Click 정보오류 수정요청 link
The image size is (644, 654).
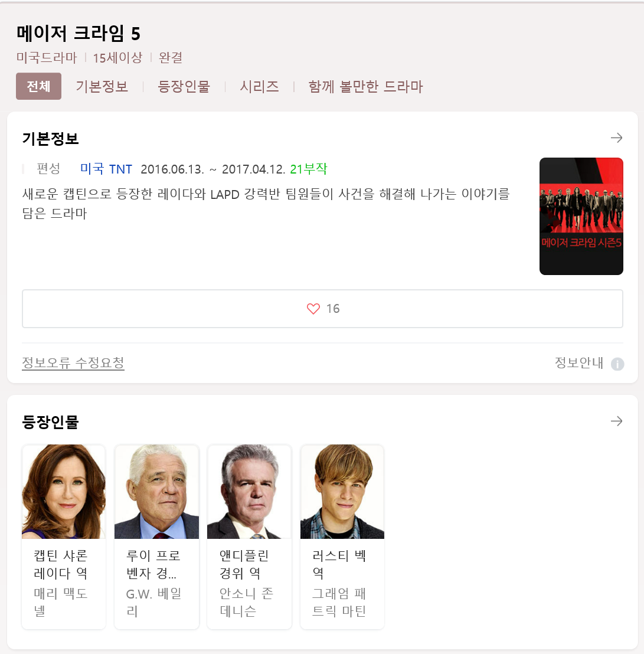pyautogui.click(x=73, y=363)
